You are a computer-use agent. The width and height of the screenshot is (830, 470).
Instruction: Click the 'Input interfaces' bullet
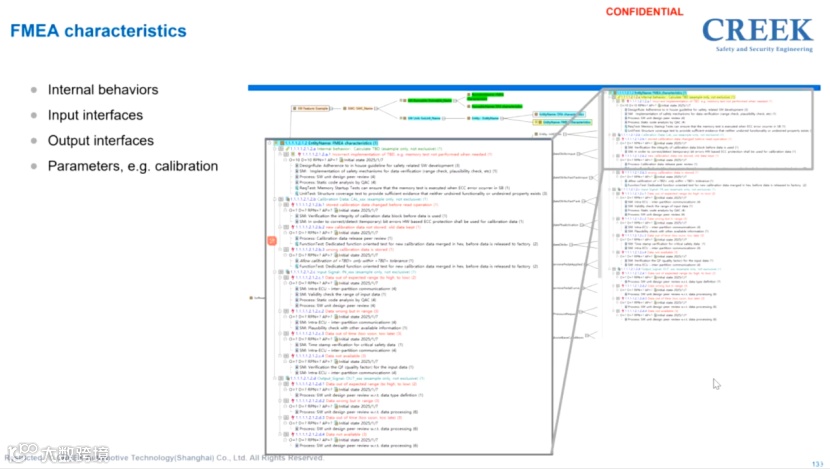[95, 115]
